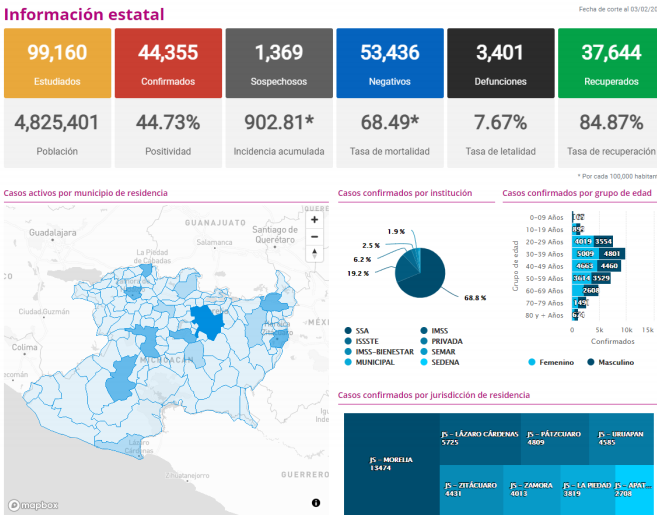
Task: Toggle Femenino series in age chart
Action: (551, 362)
